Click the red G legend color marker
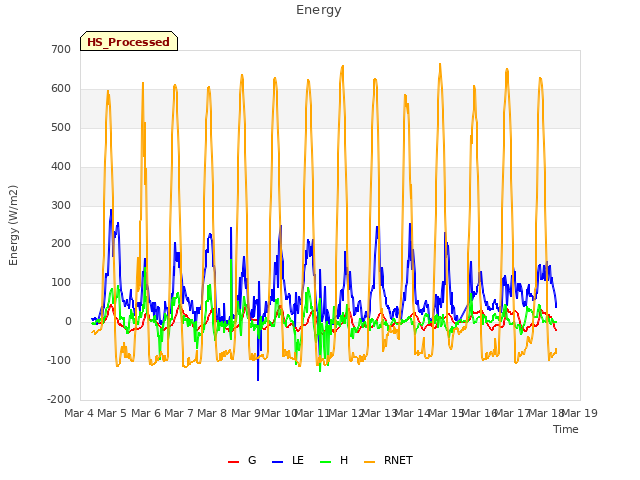 tap(233, 462)
